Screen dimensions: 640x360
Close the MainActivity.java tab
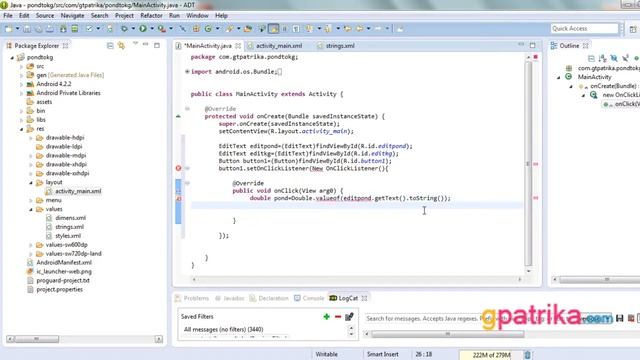pyautogui.click(x=238, y=46)
